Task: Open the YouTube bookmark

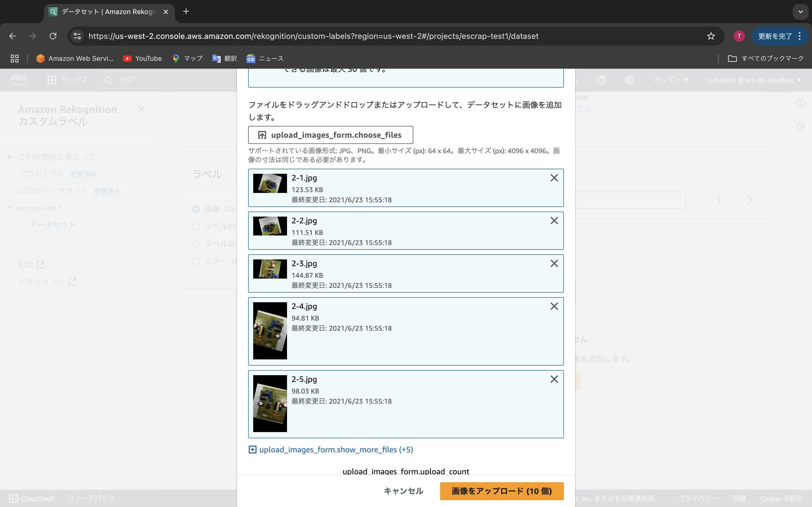Action: (x=142, y=58)
